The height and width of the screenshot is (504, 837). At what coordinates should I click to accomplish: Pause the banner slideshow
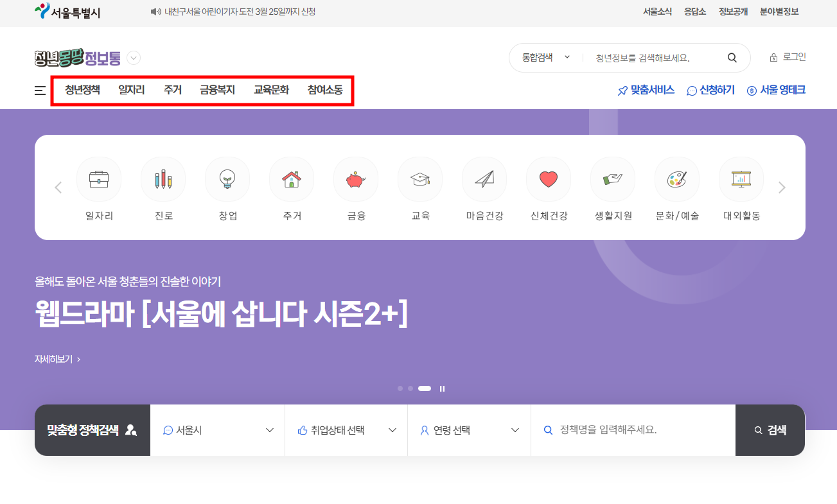tap(442, 388)
